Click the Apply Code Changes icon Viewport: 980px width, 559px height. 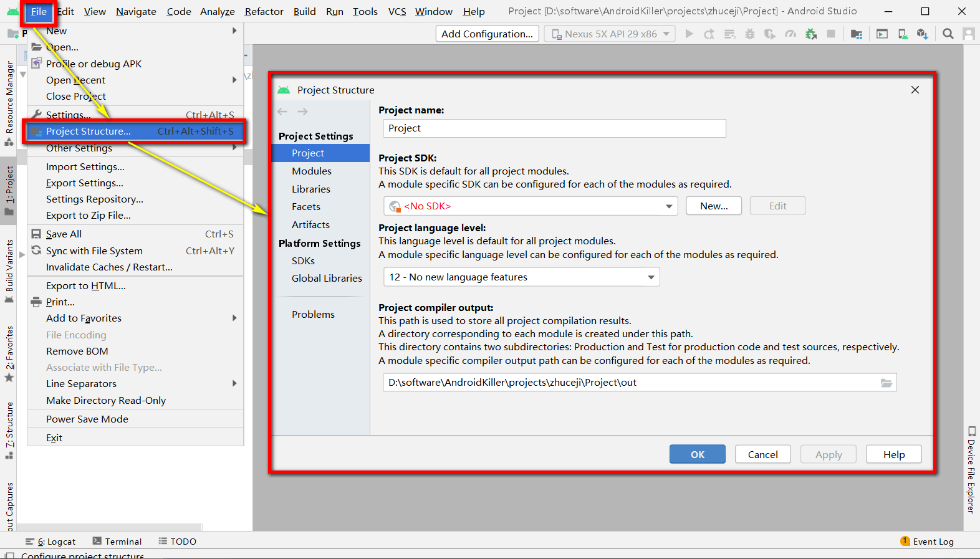click(729, 34)
